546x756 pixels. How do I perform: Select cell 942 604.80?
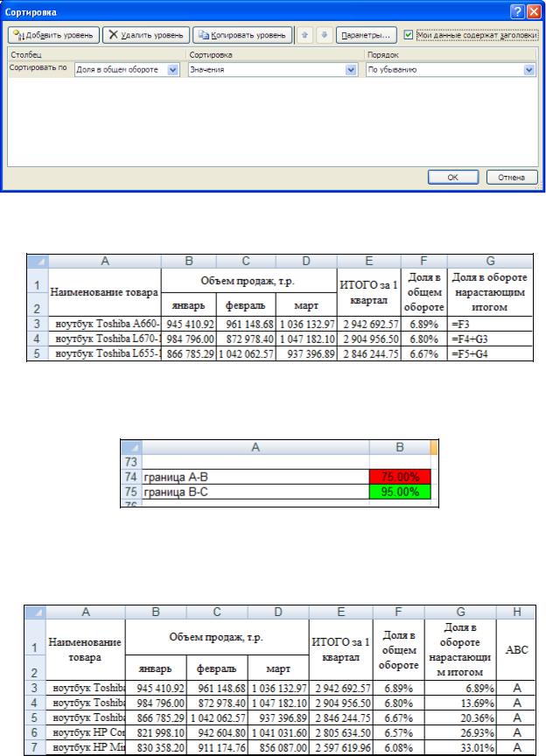coord(217,733)
